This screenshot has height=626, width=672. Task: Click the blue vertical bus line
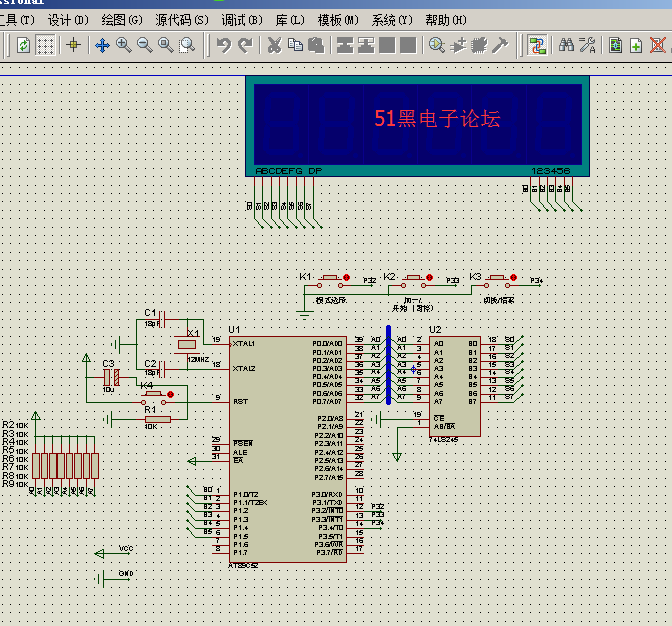point(388,365)
